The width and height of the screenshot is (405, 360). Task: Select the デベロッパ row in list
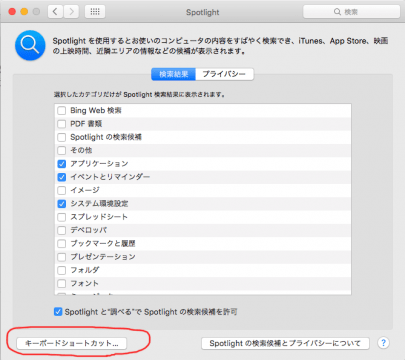(x=203, y=230)
